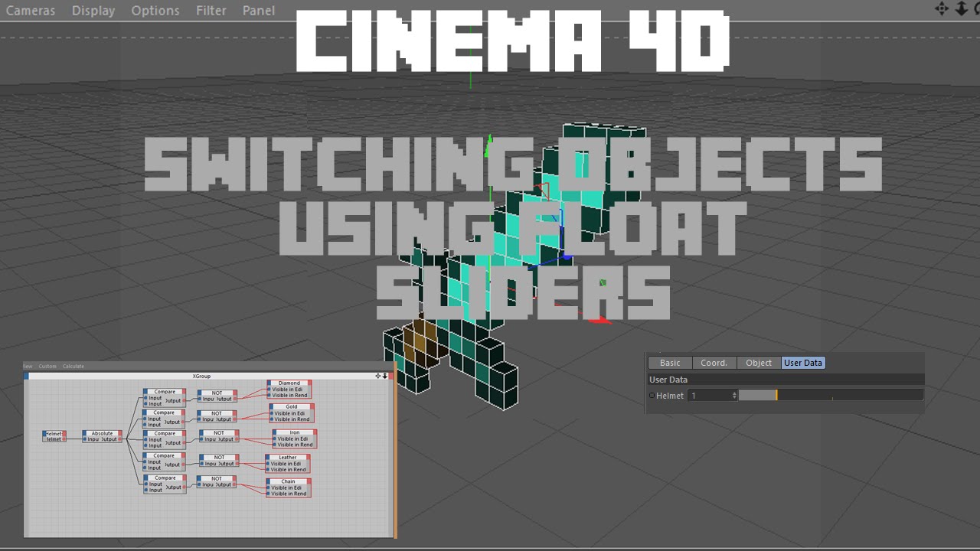
Task: Click the Absolute node's Output port dot
Action: click(119, 439)
